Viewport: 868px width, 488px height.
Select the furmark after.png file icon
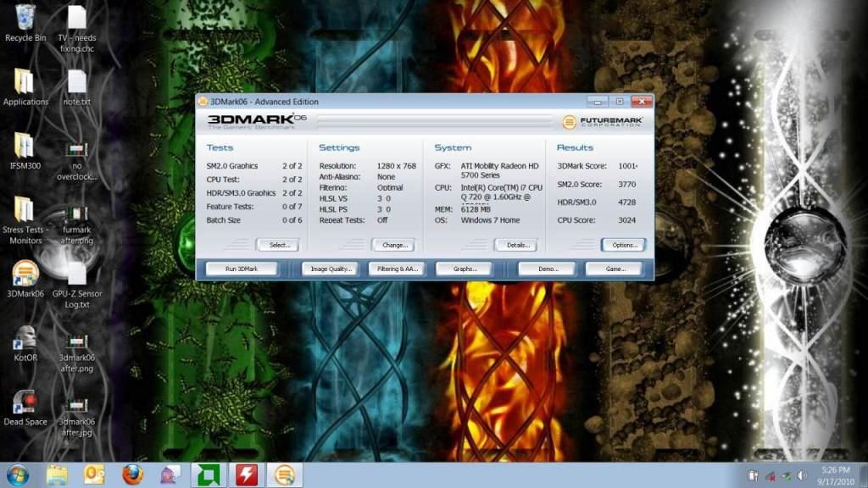[x=77, y=225]
